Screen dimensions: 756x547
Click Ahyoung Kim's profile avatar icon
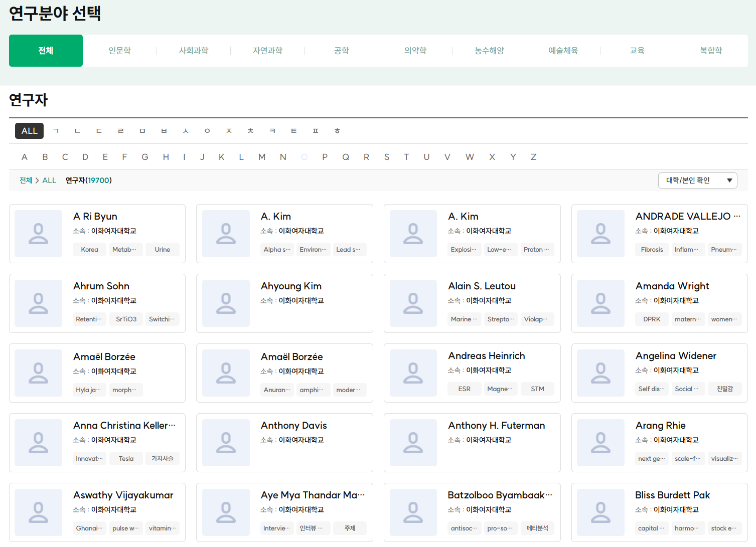[x=226, y=303]
